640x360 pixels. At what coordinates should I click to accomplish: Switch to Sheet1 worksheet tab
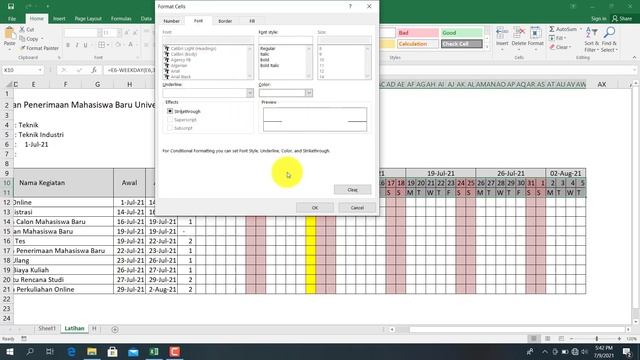coord(47,329)
